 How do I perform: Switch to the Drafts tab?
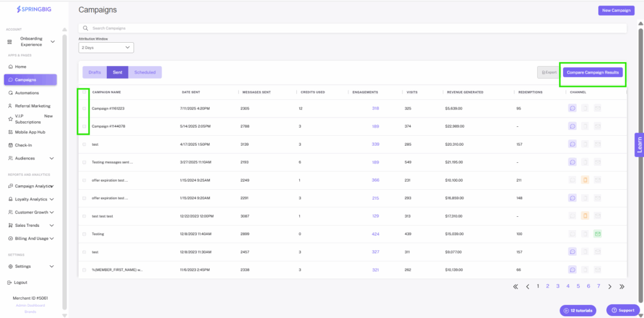pyautogui.click(x=94, y=72)
